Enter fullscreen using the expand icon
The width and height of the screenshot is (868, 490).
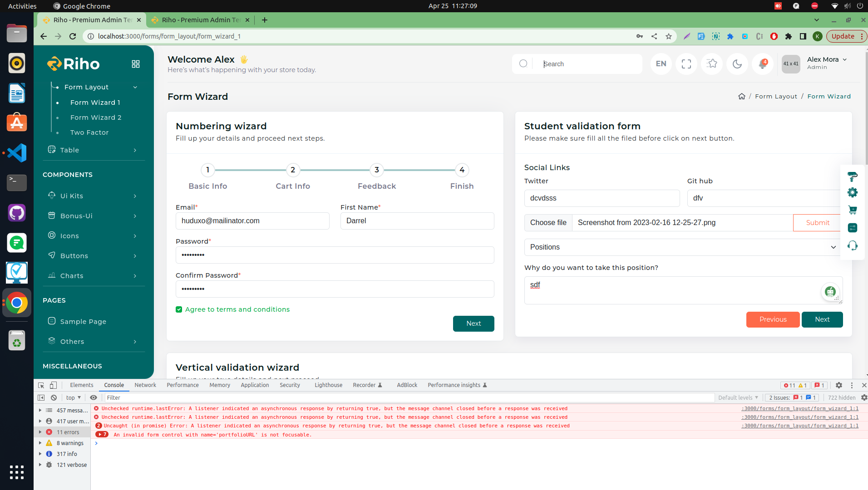click(686, 64)
